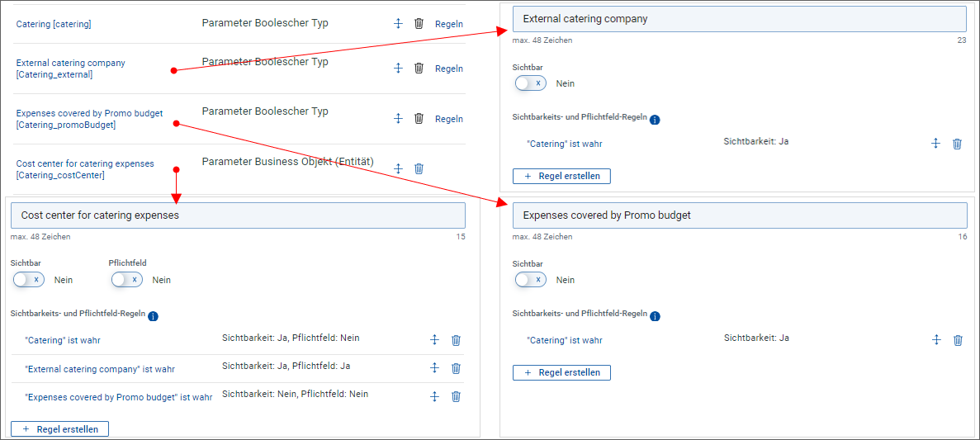Click Regel erstellen in Cost center panel
Screen dimensions: 980x440
click(x=59, y=429)
